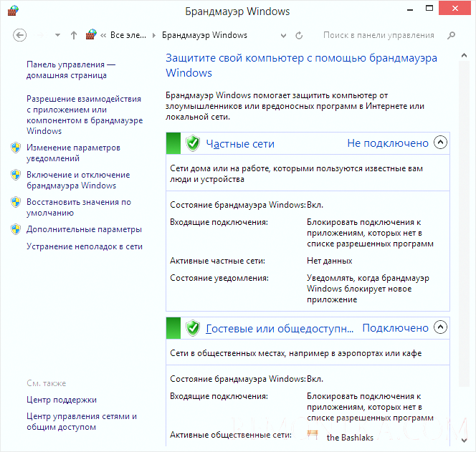Select the Все элементы breadcrumb in the address bar
This screenshot has height=452, width=476.
(x=130, y=35)
